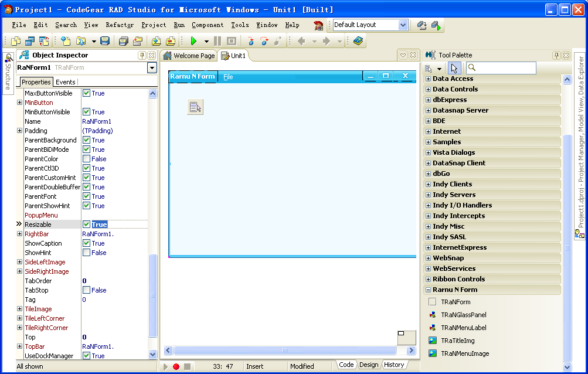This screenshot has width=588, height=374.
Task: Switch to the Code view tab
Action: coord(346,365)
